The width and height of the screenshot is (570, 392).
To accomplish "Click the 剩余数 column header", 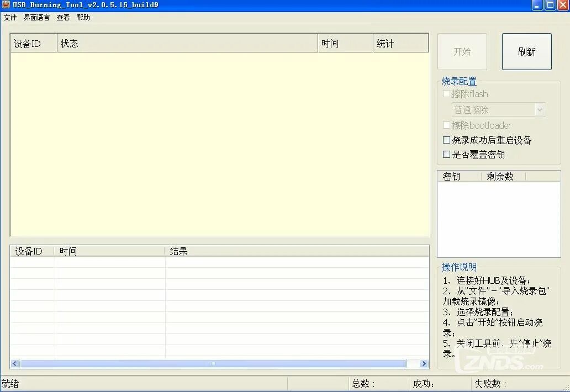I will tap(504, 177).
